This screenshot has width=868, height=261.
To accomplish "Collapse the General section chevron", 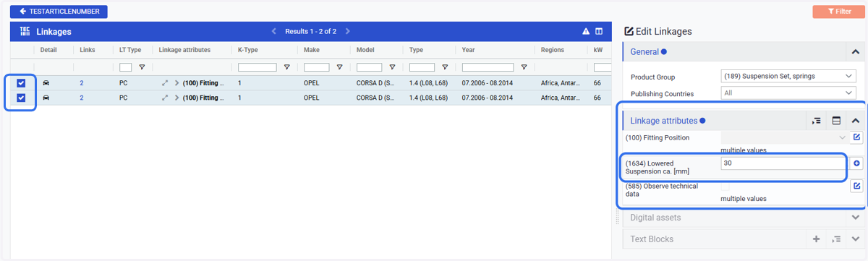I will click(x=855, y=52).
